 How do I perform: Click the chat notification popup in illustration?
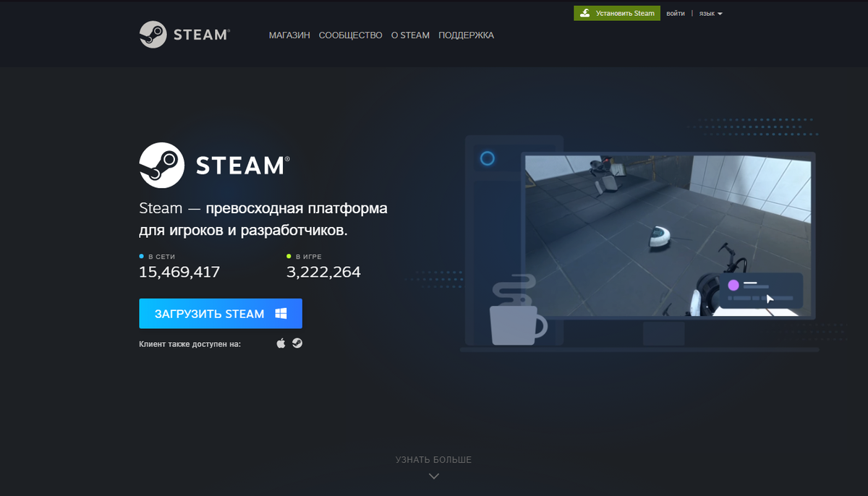point(762,290)
